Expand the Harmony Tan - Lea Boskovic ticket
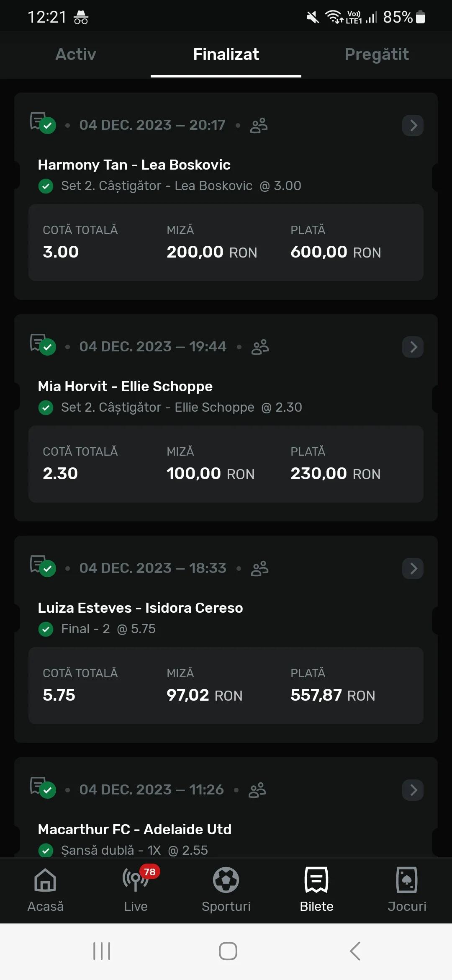The image size is (452, 980). [413, 126]
